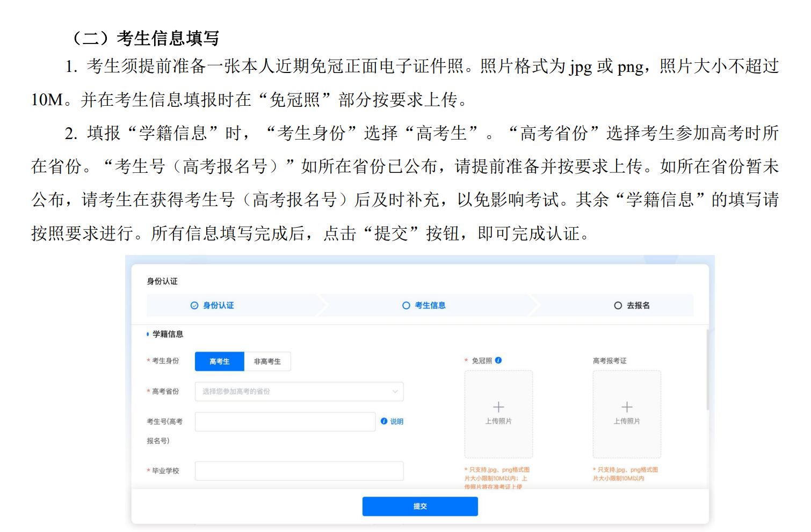
Task: Click the 高考报考证 field label
Action: (x=610, y=361)
